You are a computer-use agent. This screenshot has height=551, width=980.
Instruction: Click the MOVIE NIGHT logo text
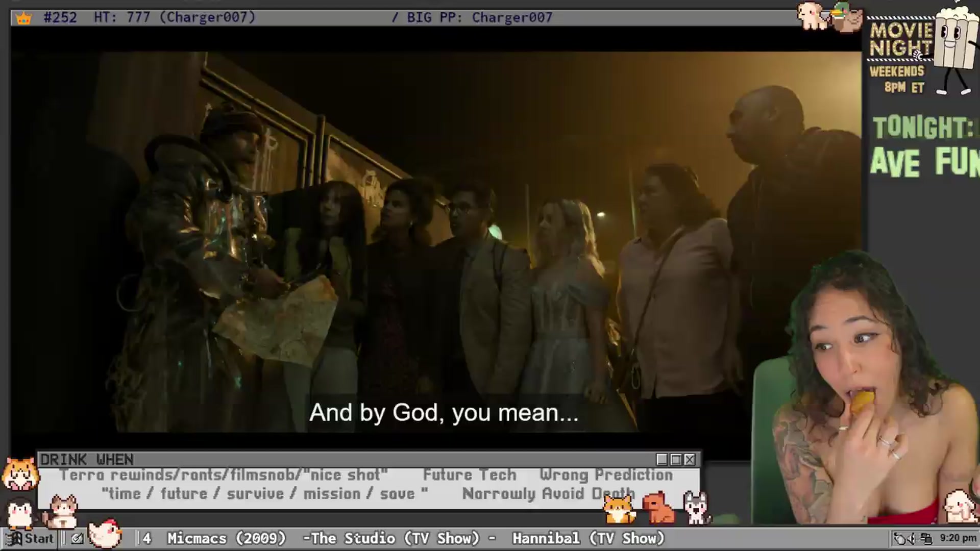coord(901,40)
